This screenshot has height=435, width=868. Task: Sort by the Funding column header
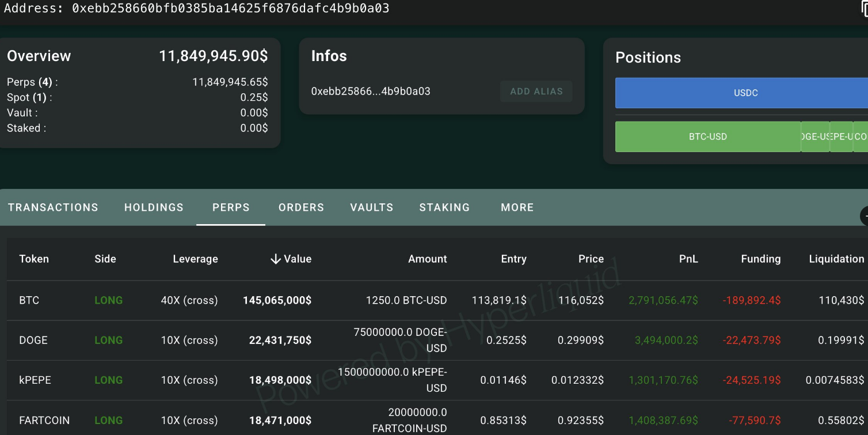pos(760,259)
